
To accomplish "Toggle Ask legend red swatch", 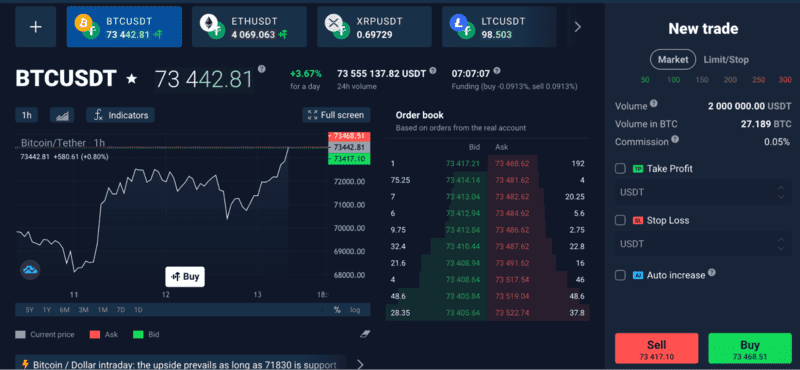I will (95, 335).
